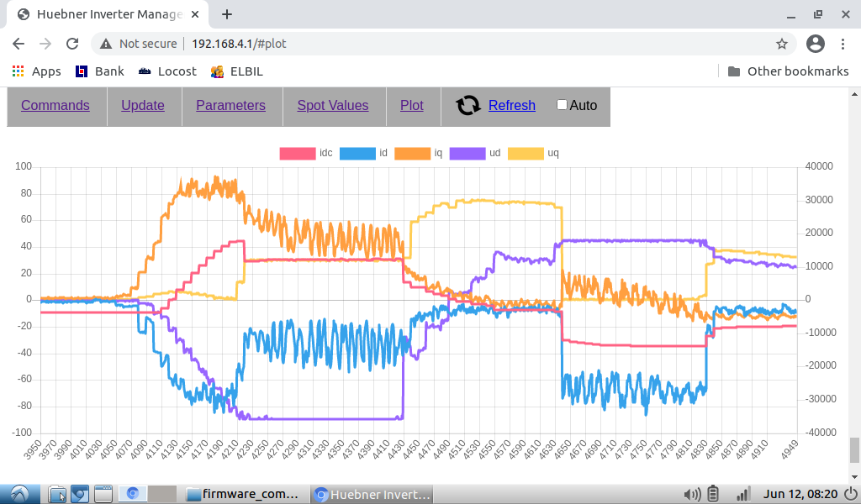
Task: Click the Refresh link
Action: coord(511,105)
